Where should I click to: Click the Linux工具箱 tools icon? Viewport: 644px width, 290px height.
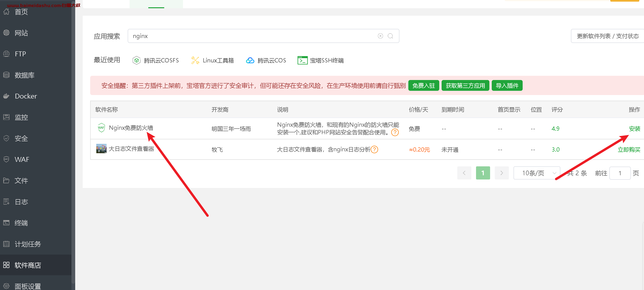tap(195, 60)
